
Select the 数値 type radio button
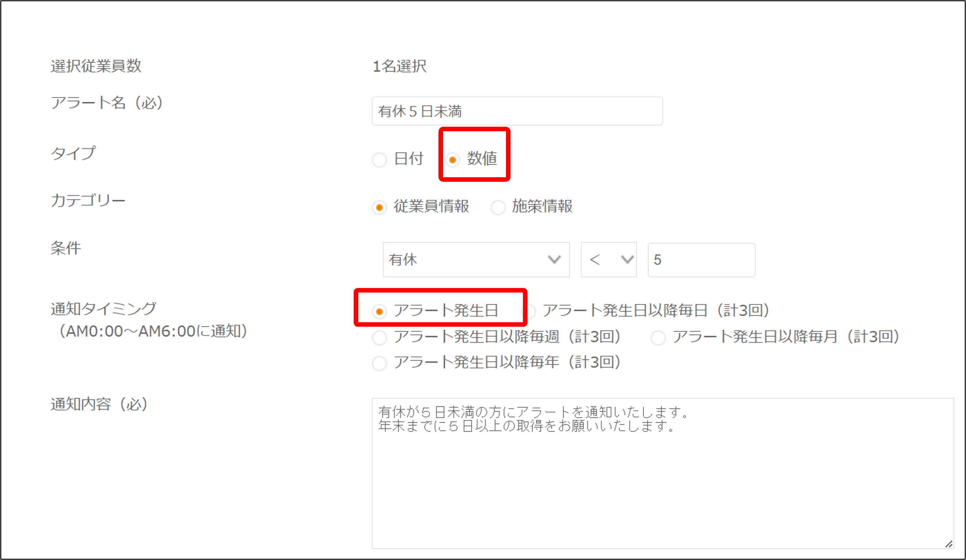pyautogui.click(x=452, y=159)
